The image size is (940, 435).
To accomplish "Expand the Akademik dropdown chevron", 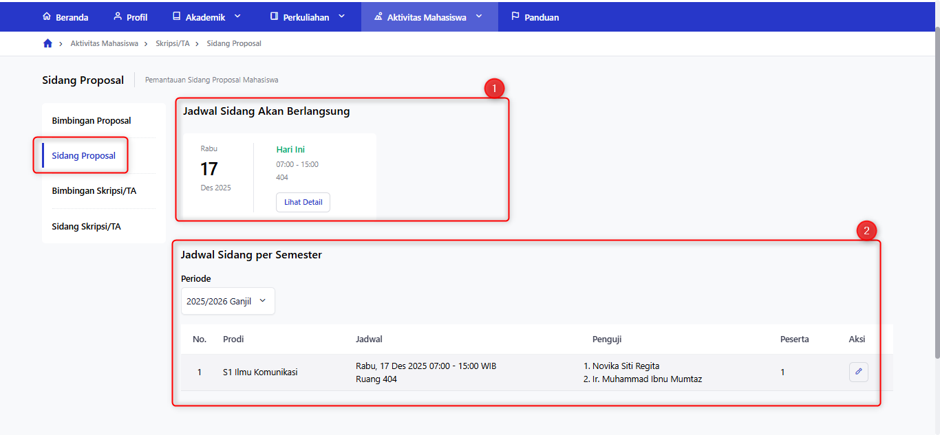I will tap(237, 17).
